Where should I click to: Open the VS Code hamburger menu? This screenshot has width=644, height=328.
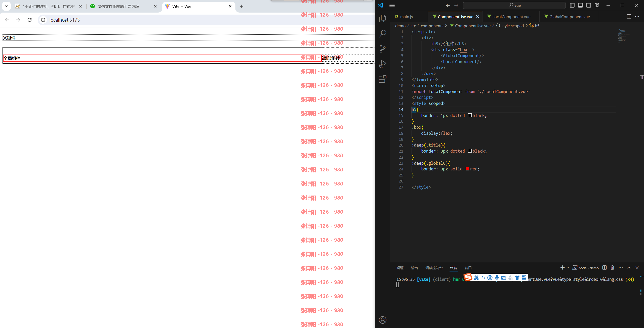(392, 5)
